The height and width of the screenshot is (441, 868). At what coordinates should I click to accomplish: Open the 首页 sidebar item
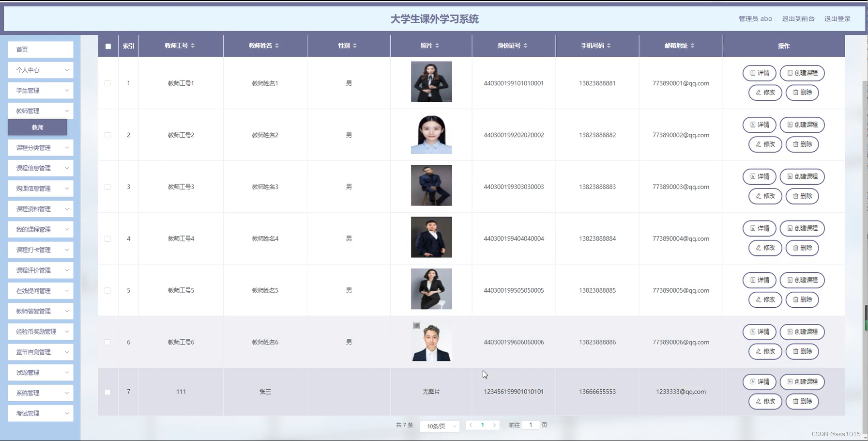pyautogui.click(x=40, y=49)
